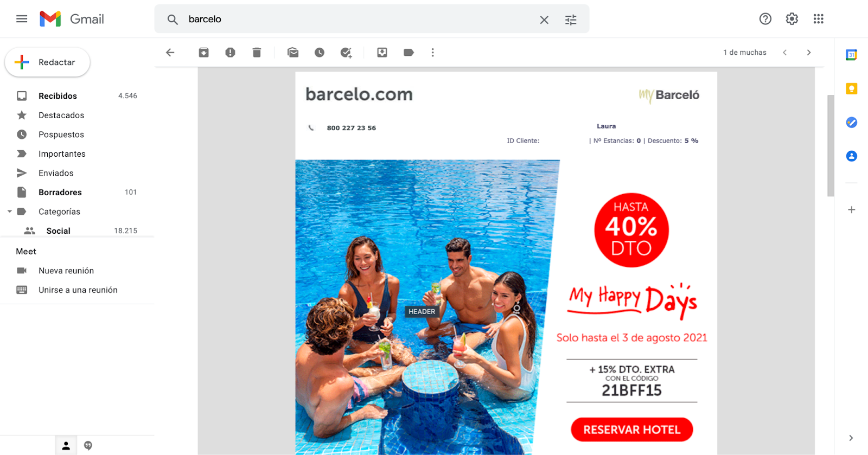The width and height of the screenshot is (868, 455).
Task: Click in the search field containing barcelo
Action: (358, 20)
